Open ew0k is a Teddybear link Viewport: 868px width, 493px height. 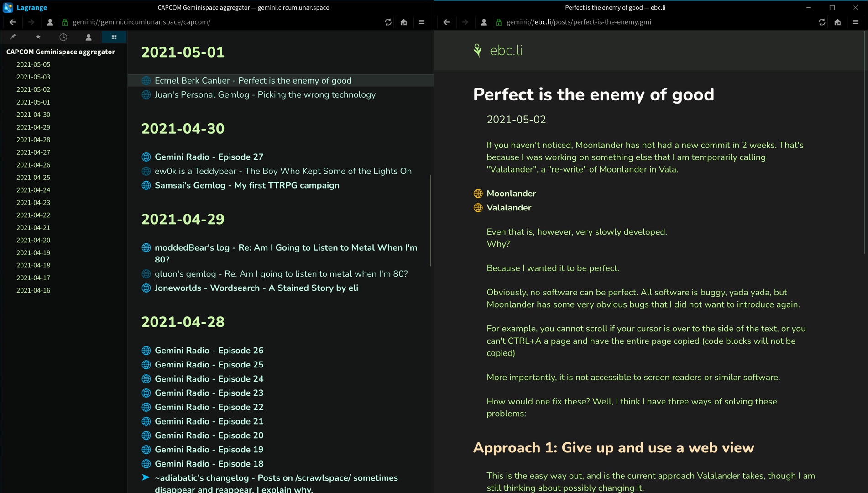pyautogui.click(x=283, y=171)
